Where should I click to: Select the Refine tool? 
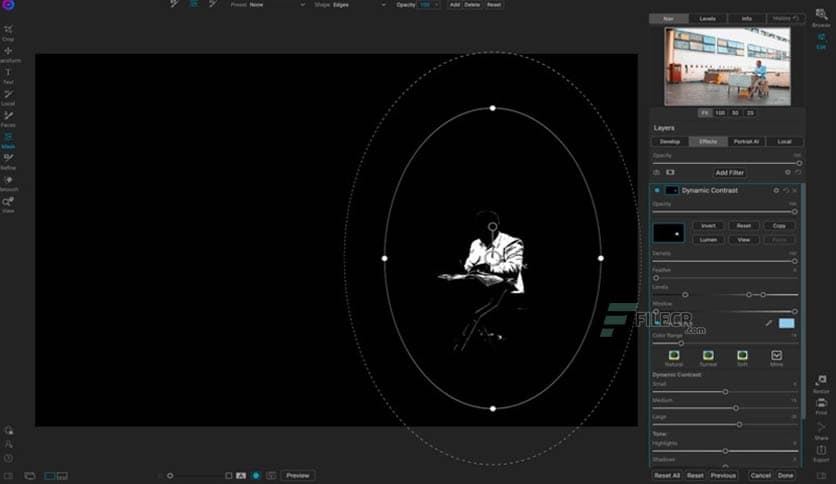coord(8,160)
